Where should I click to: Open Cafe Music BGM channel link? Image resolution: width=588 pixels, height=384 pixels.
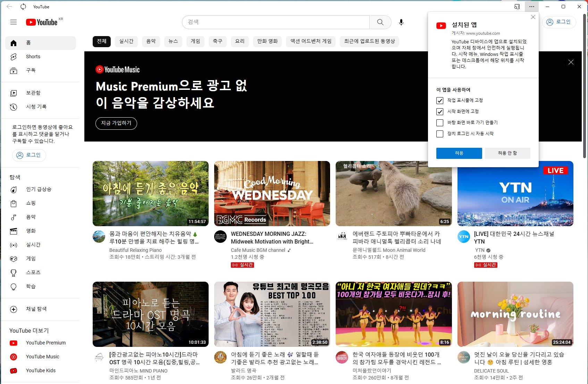coord(258,250)
